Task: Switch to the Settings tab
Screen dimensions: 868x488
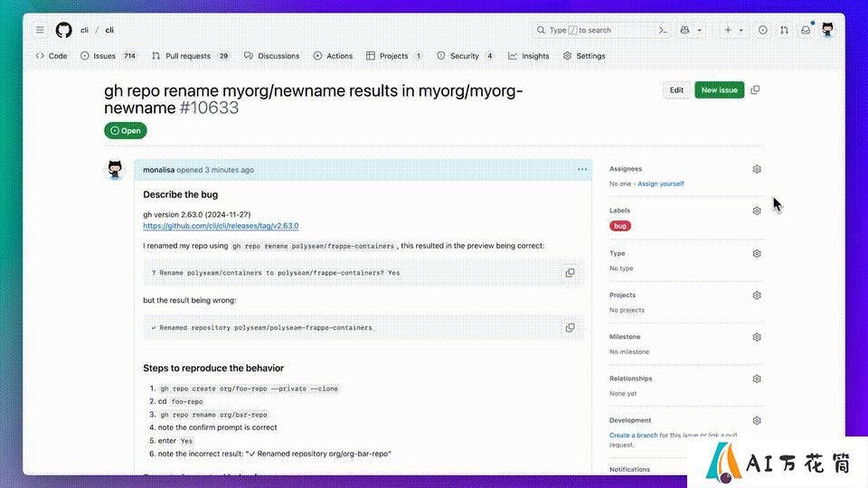Action: (585, 56)
